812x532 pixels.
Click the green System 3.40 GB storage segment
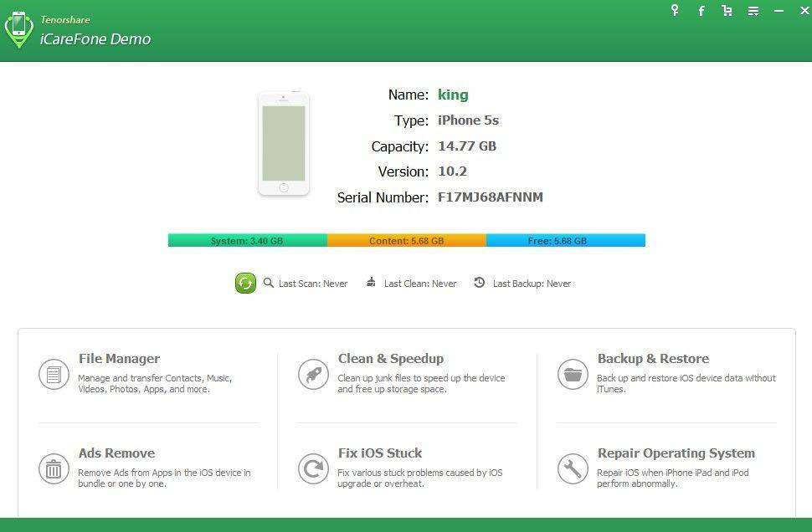pos(248,241)
